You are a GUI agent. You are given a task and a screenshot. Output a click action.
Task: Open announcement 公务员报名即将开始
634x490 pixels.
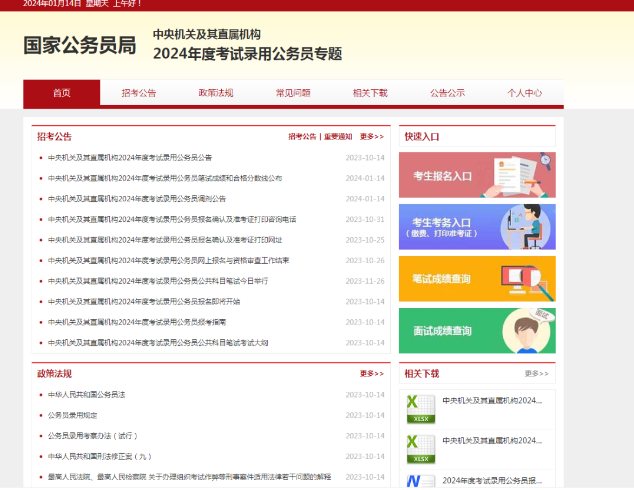pyautogui.click(x=144, y=302)
